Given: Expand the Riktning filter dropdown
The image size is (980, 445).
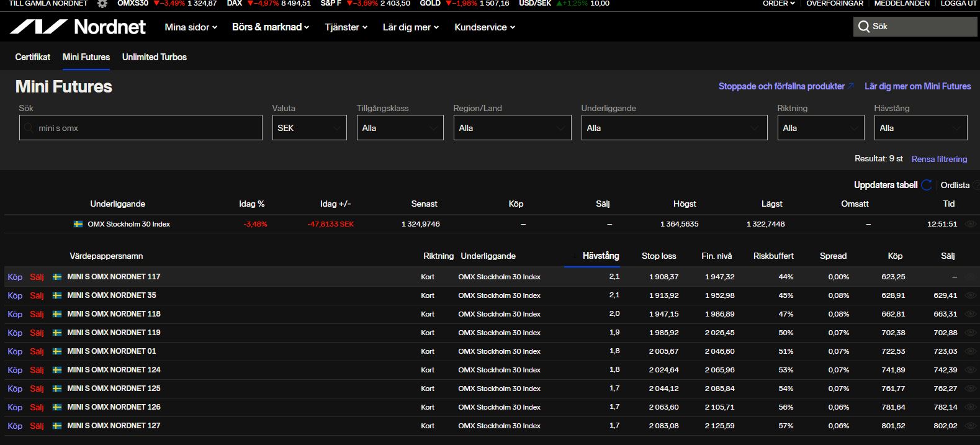Looking at the screenshot, I should pyautogui.click(x=820, y=128).
